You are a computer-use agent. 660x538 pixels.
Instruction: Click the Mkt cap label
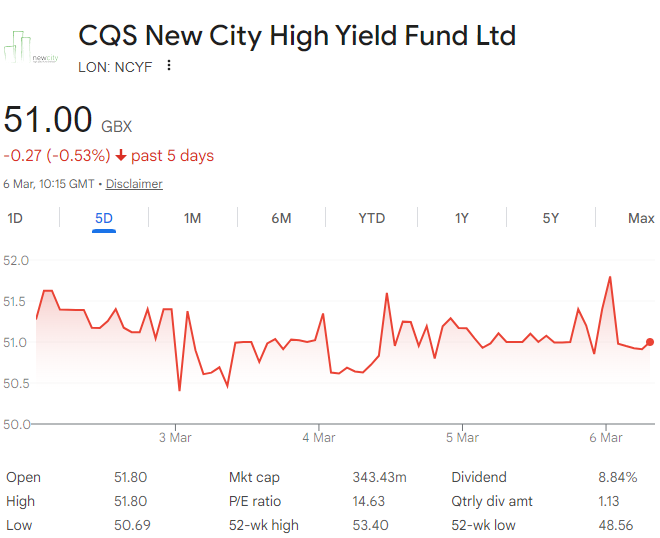(x=254, y=477)
